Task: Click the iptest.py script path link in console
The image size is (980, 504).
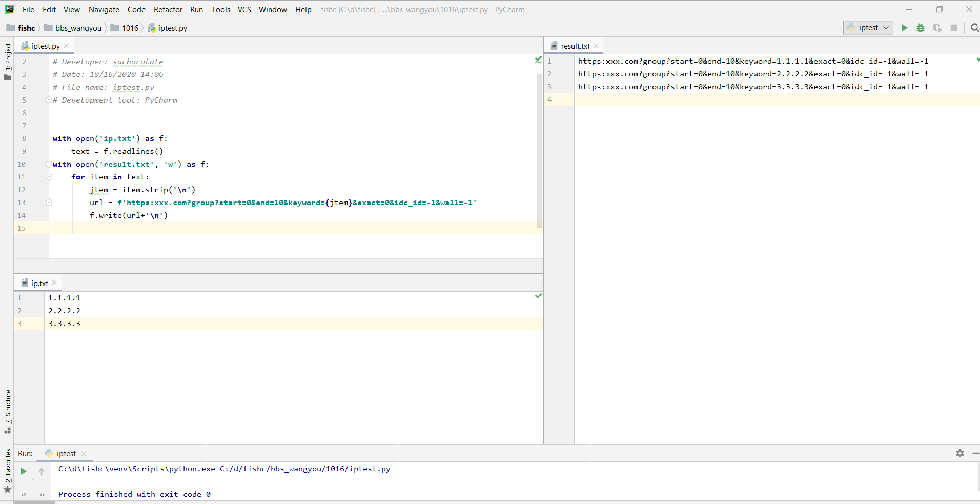Action: tap(305, 469)
